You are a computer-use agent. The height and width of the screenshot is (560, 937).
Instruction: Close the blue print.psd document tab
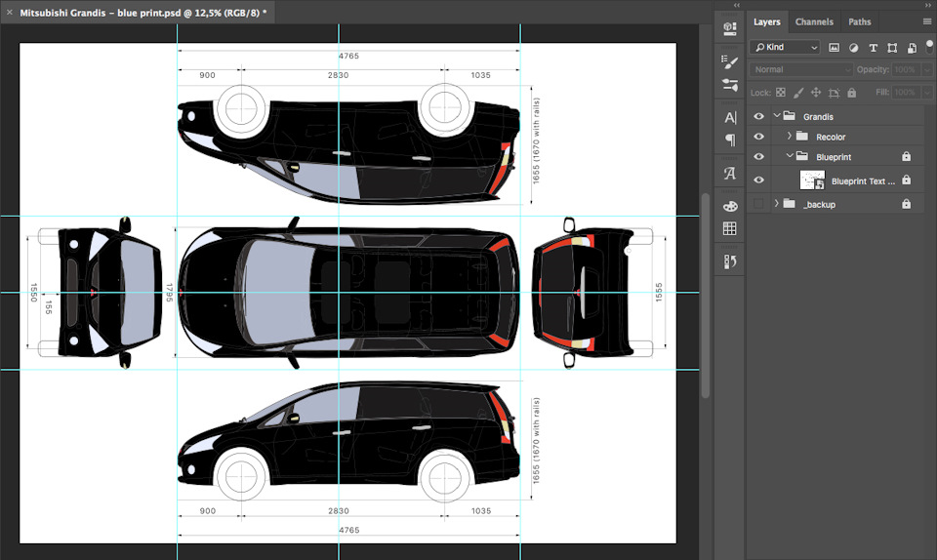[10, 12]
